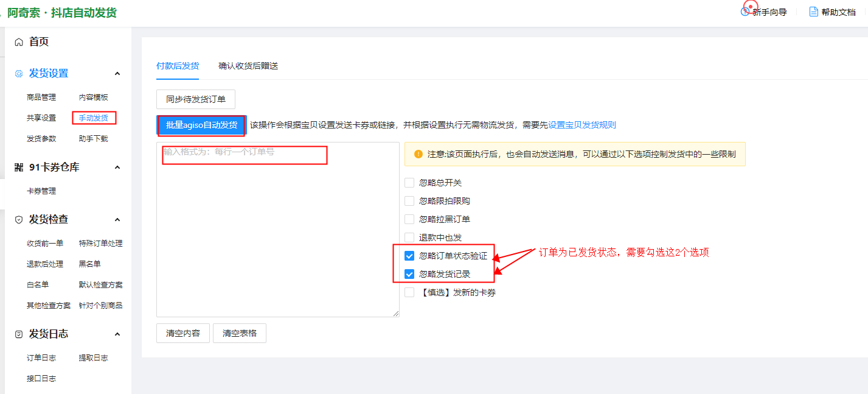This screenshot has width=868, height=394.
Task: Click the 发货检查 shield icon
Action: (19, 220)
